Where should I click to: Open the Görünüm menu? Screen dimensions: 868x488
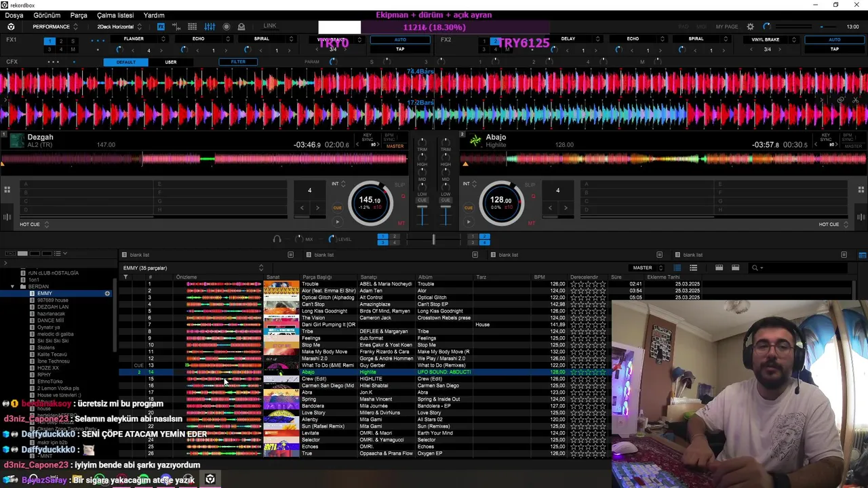coord(47,15)
